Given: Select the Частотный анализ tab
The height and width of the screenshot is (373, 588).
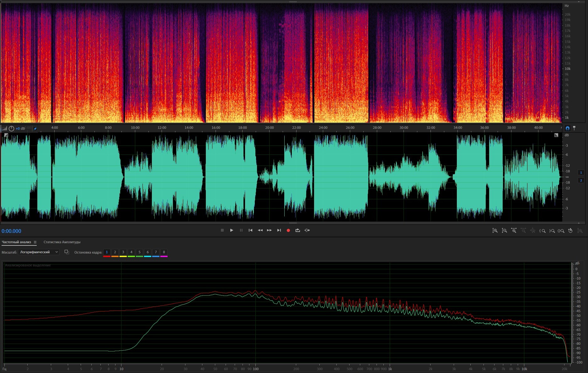Looking at the screenshot, I should coord(16,242).
